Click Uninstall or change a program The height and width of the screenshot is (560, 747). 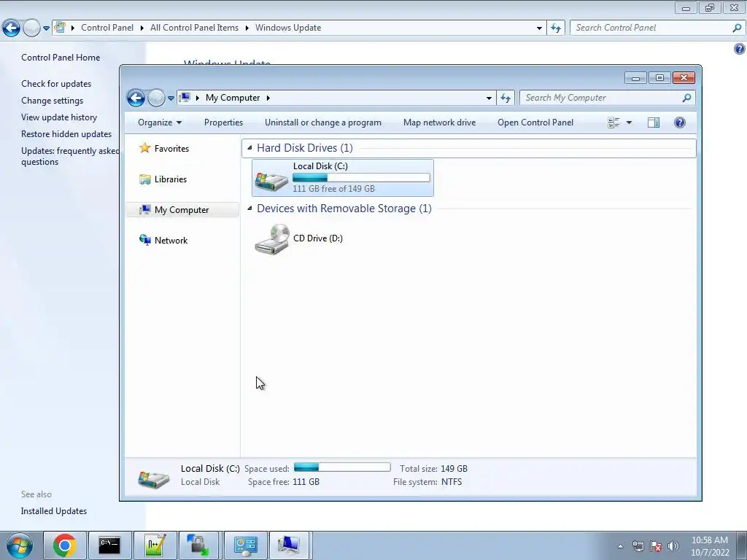(323, 122)
